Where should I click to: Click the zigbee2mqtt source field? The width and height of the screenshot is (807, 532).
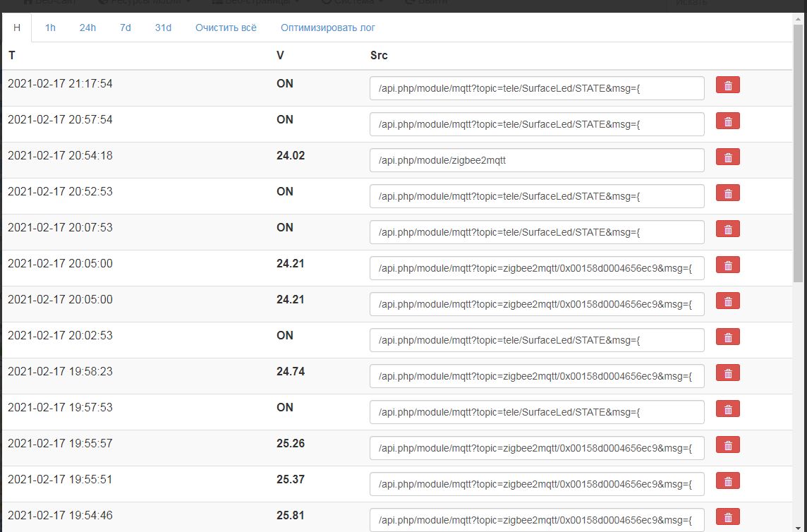[x=536, y=160]
